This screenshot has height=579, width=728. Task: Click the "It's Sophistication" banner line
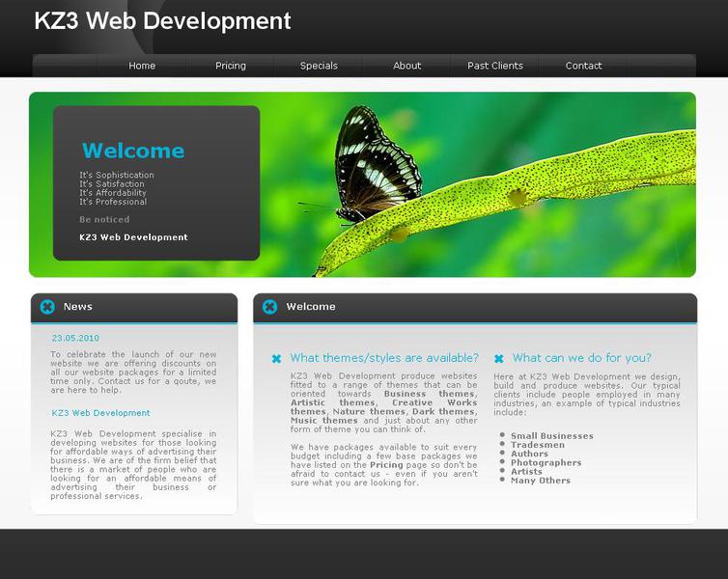117,175
